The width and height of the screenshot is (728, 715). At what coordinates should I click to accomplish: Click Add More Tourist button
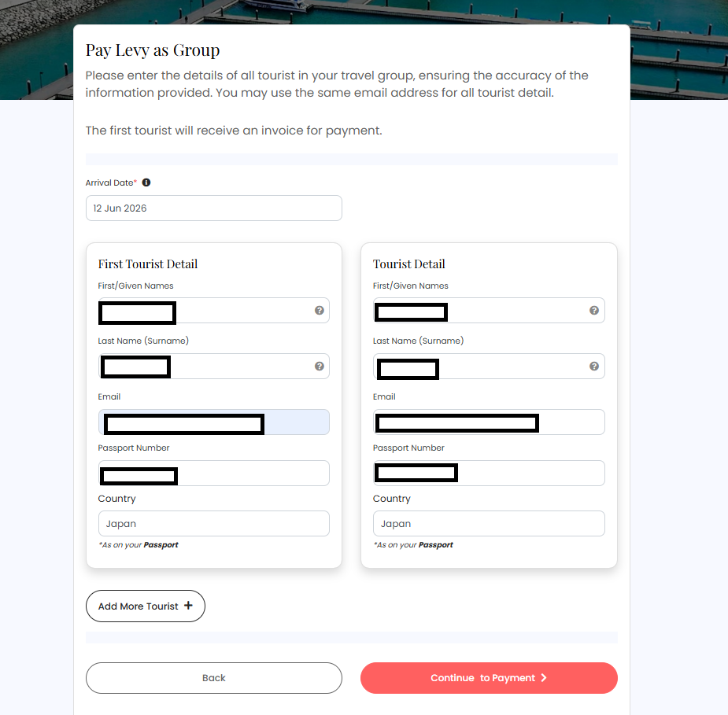(x=146, y=606)
